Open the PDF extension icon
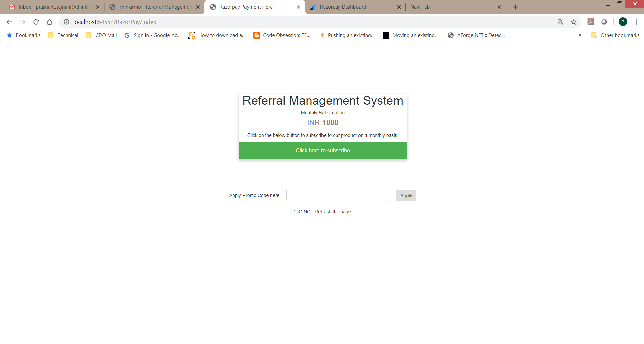Image resolution: width=644 pixels, height=344 pixels. tap(591, 22)
